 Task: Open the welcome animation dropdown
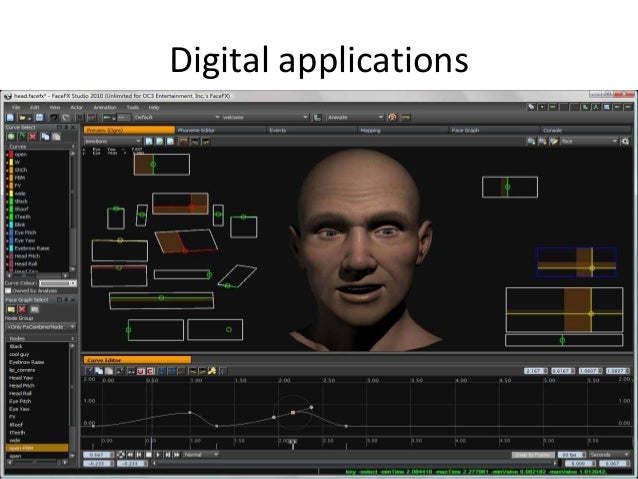tap(265, 117)
